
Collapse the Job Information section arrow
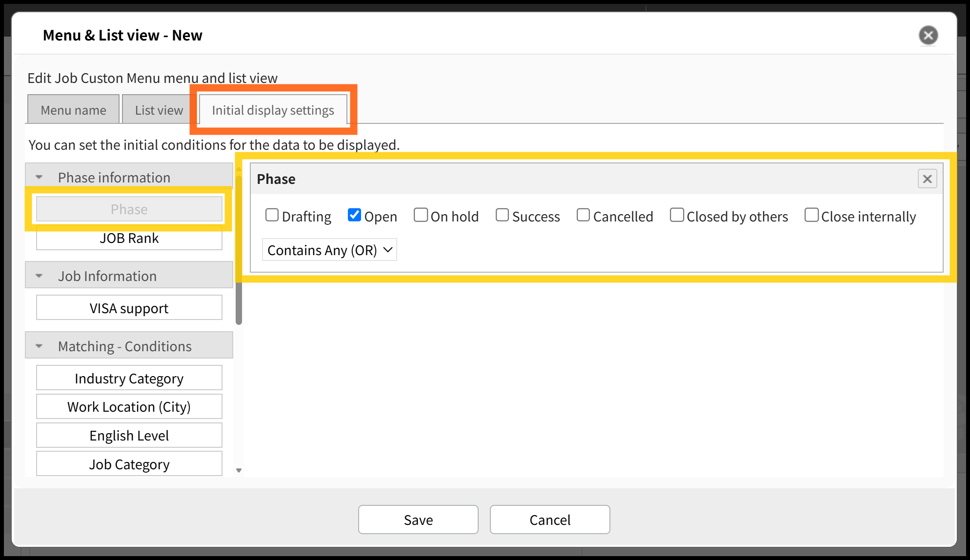[x=39, y=276]
